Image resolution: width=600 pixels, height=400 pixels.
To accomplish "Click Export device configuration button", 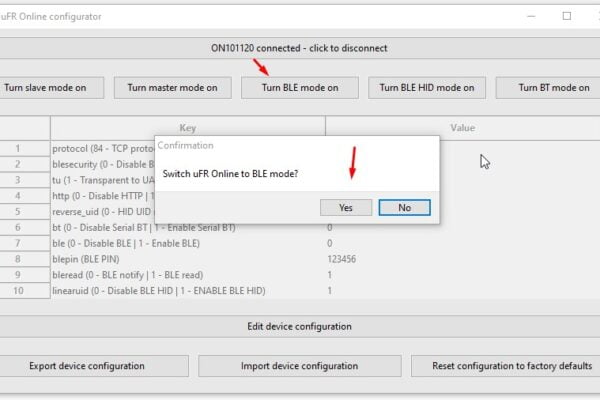I will click(x=94, y=366).
